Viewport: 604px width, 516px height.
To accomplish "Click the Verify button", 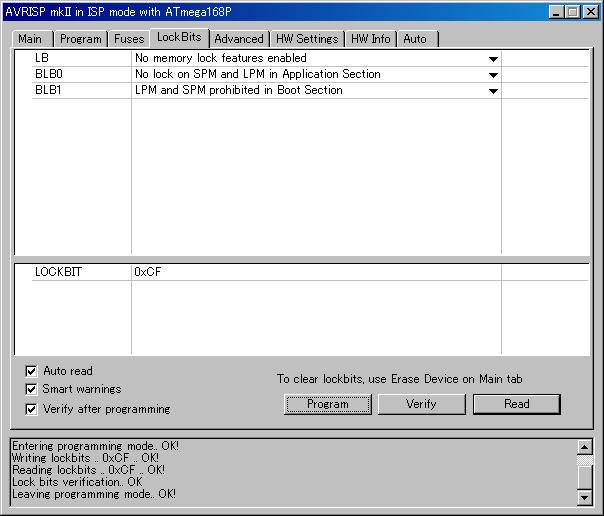I will tap(421, 404).
